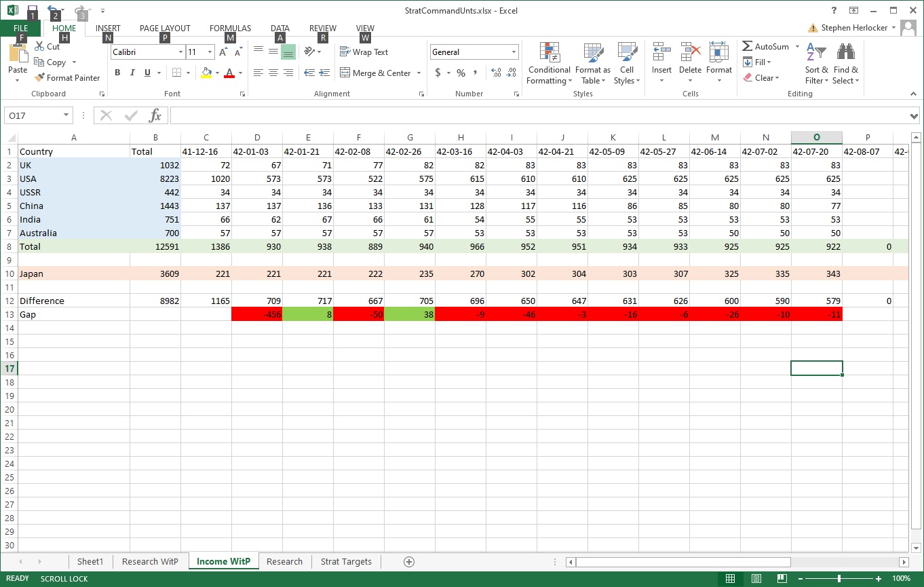Screen dimensions: 924x587
Task: Click inside the formula bar input
Action: [539, 115]
